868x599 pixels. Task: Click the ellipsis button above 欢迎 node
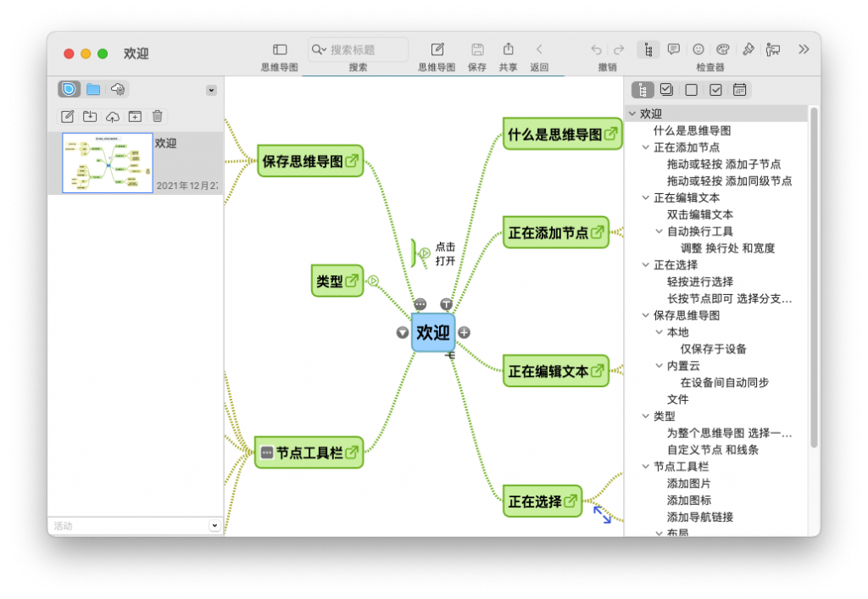tap(420, 304)
